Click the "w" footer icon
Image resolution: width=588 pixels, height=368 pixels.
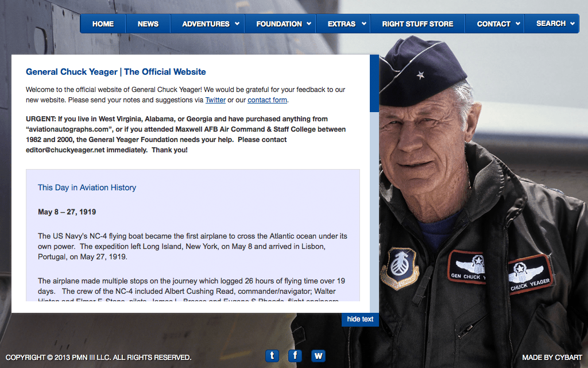[318, 355]
